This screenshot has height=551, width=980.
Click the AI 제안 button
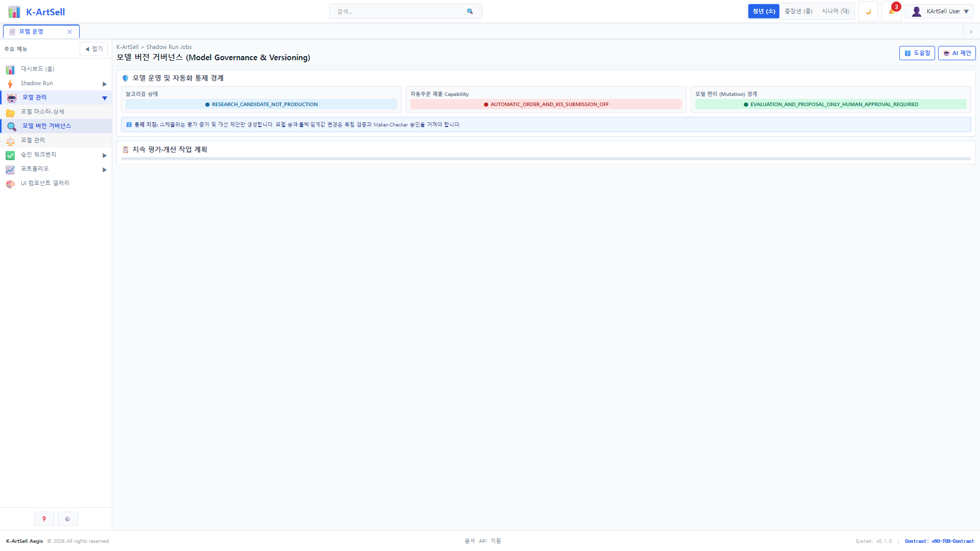pos(957,53)
